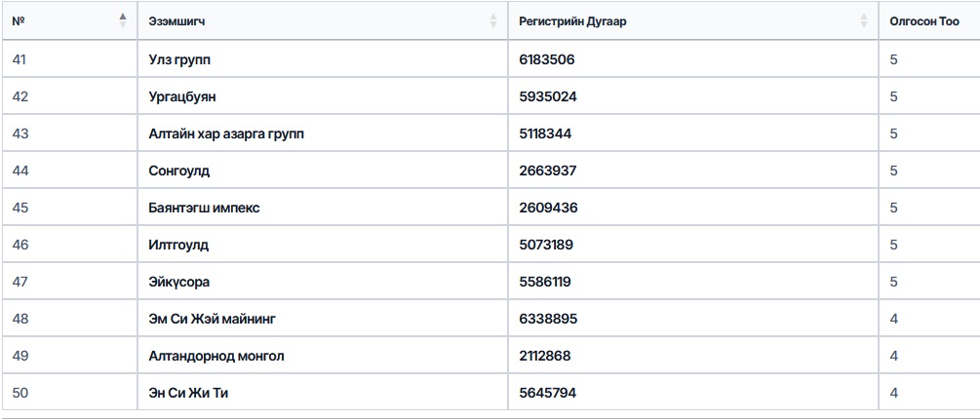Sort by Регистрийн Дугаар arrows

(x=864, y=20)
